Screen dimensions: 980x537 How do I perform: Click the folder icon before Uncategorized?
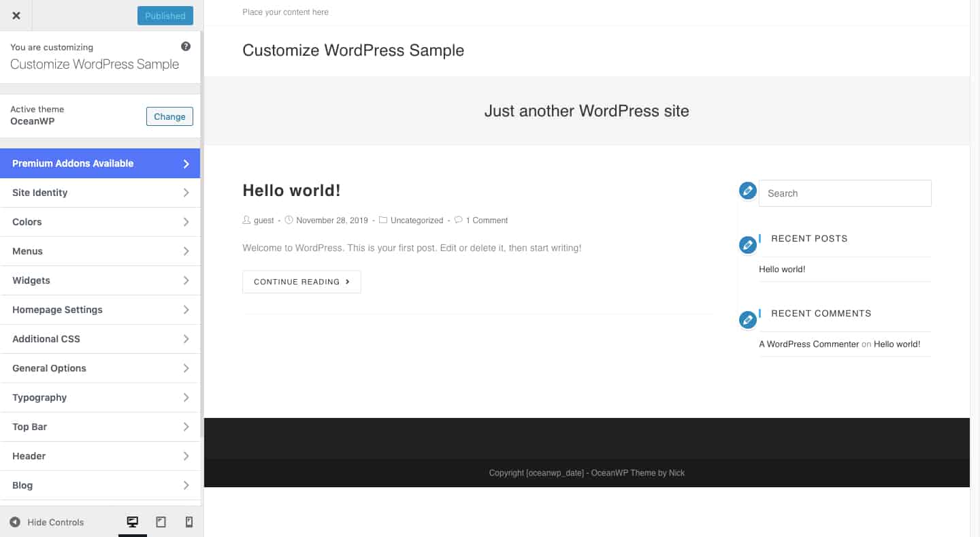click(383, 220)
